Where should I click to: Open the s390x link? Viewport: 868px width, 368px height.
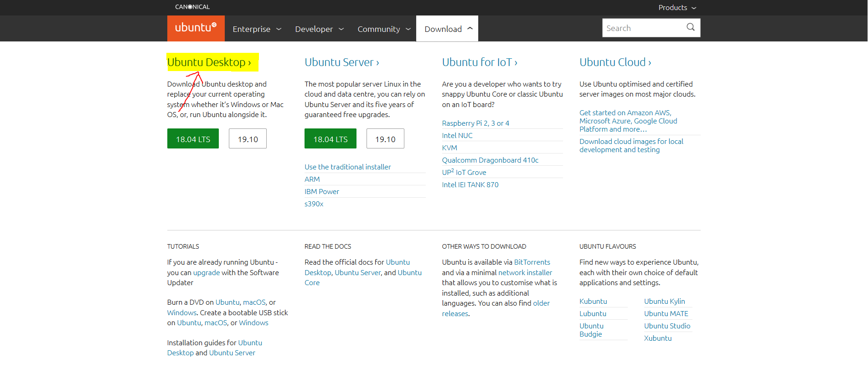(314, 204)
